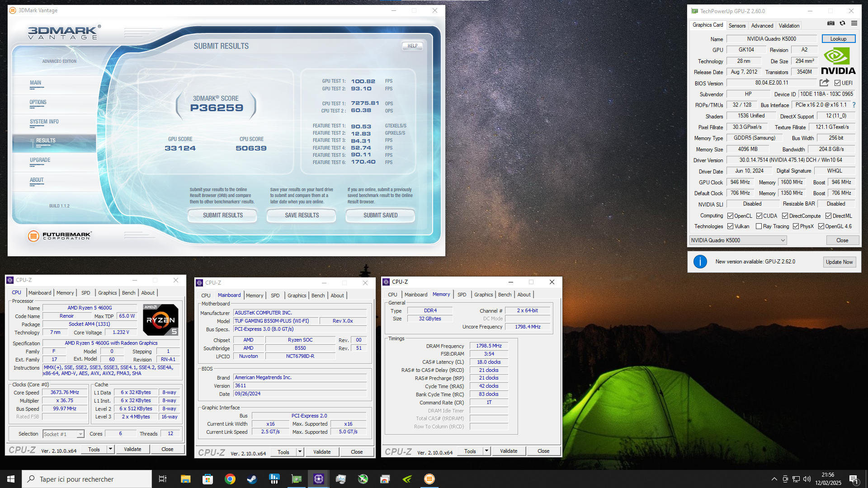Click the P36259 3DMark score
The width and height of the screenshot is (868, 488).
pos(217,108)
